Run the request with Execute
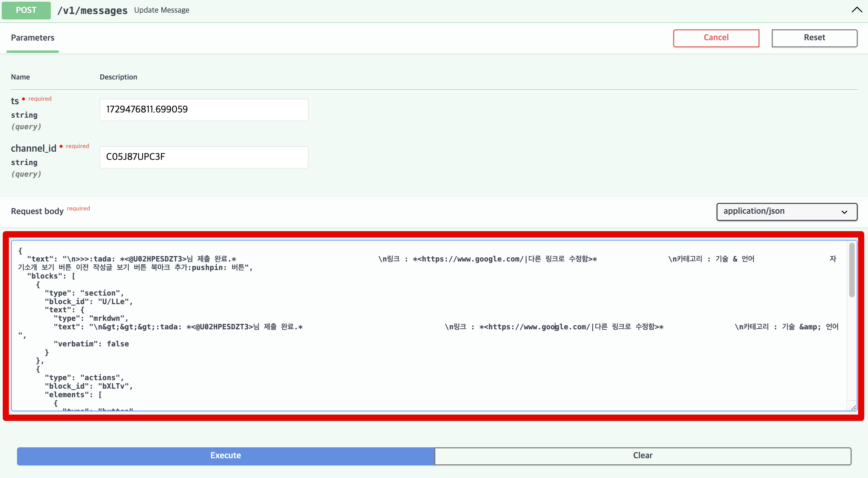The width and height of the screenshot is (868, 478). (226, 456)
